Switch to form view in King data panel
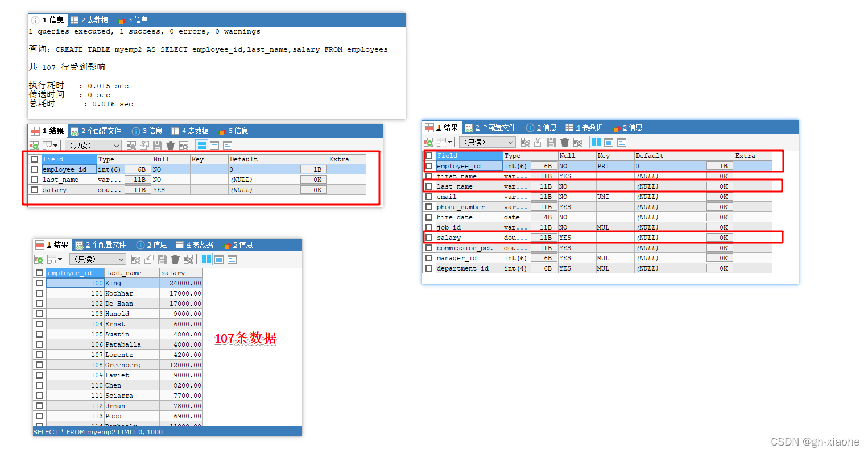 point(219,259)
